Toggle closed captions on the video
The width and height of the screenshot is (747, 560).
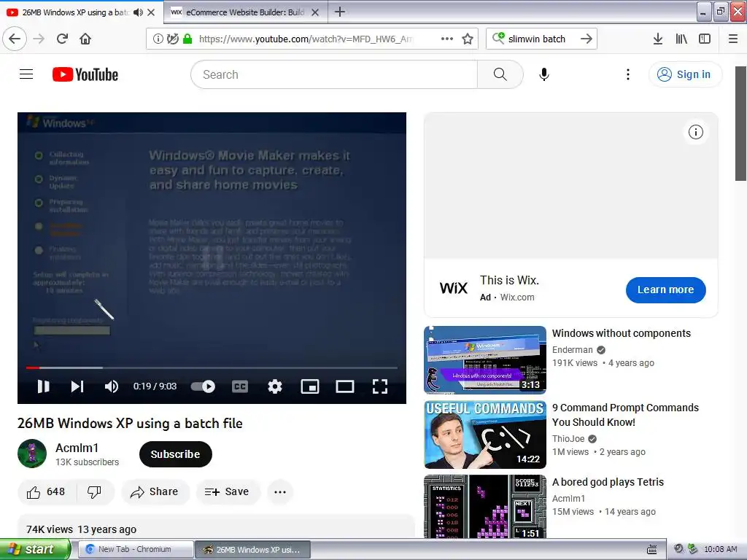[x=239, y=386]
